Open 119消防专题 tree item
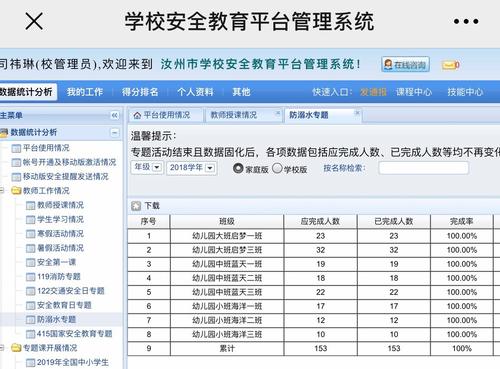Viewport: 500px width, 369px height. click(x=59, y=276)
